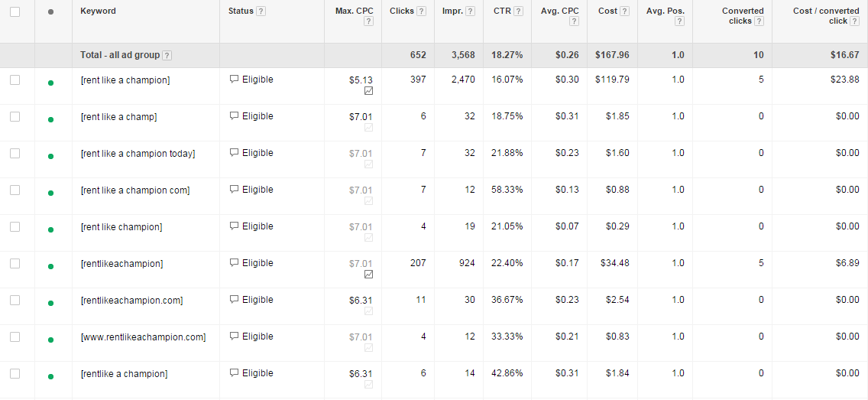Click the $119.79 cost value
868x400 pixels.
point(612,80)
